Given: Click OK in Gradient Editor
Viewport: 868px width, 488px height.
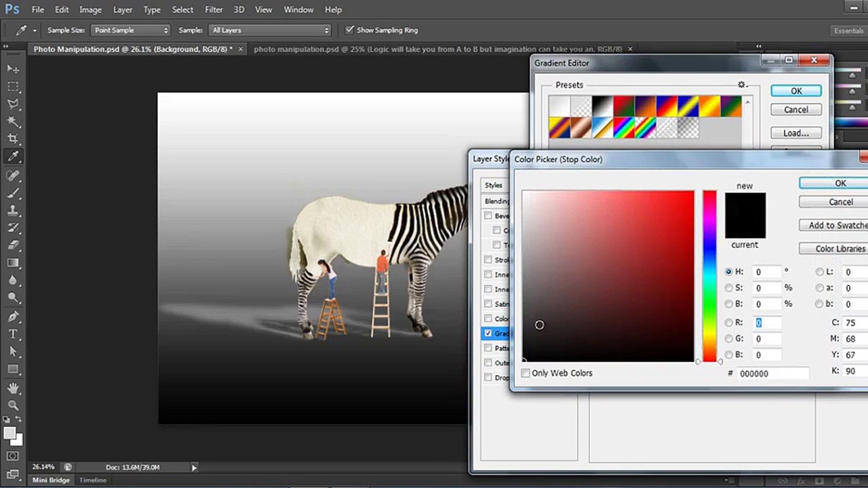Looking at the screenshot, I should (796, 91).
